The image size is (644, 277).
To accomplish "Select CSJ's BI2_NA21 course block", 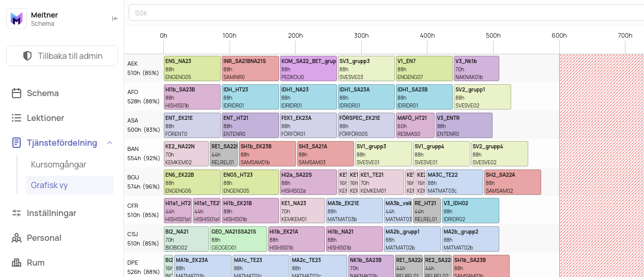I will click(187, 239).
